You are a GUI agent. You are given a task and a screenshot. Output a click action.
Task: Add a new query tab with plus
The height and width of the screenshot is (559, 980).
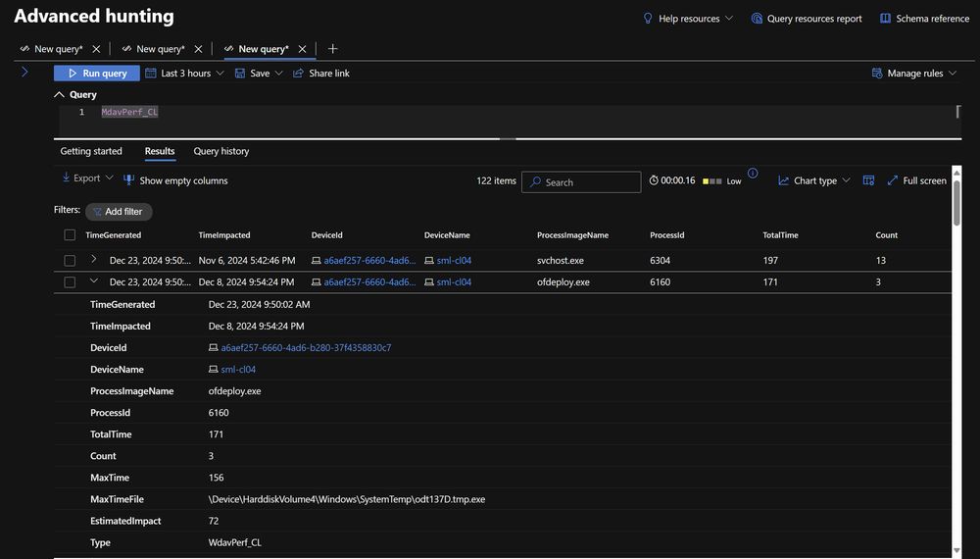point(332,49)
